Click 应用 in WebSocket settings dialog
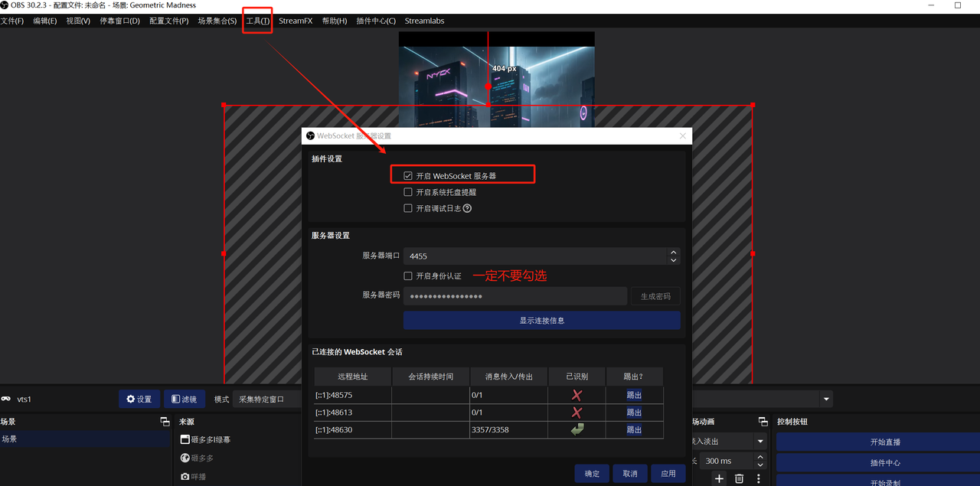This screenshot has height=486, width=980. coord(668,474)
